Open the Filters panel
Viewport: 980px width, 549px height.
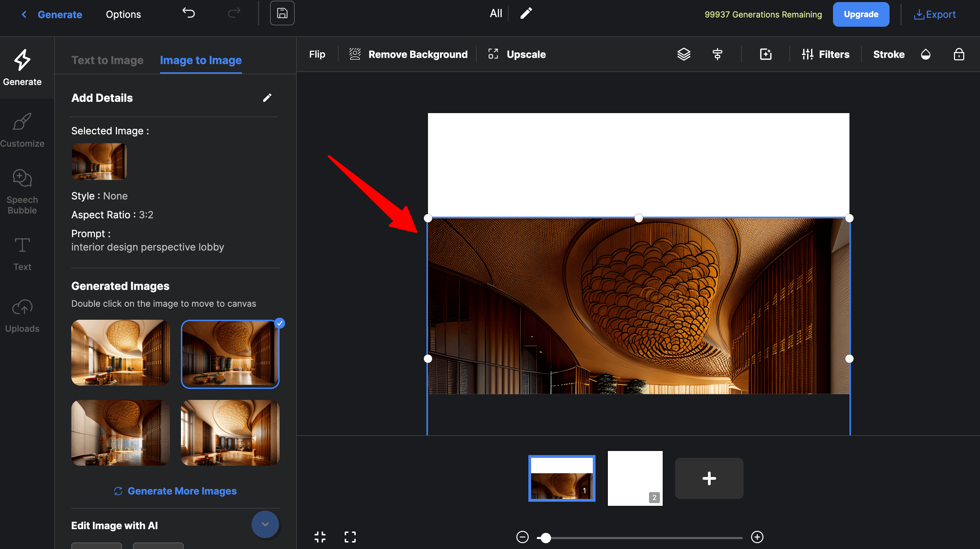pos(825,54)
